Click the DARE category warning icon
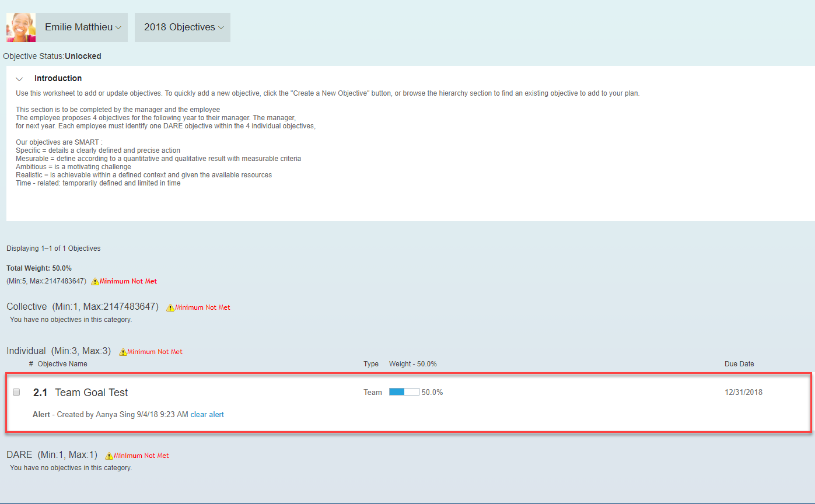Image resolution: width=815 pixels, height=504 pixels. pos(109,456)
